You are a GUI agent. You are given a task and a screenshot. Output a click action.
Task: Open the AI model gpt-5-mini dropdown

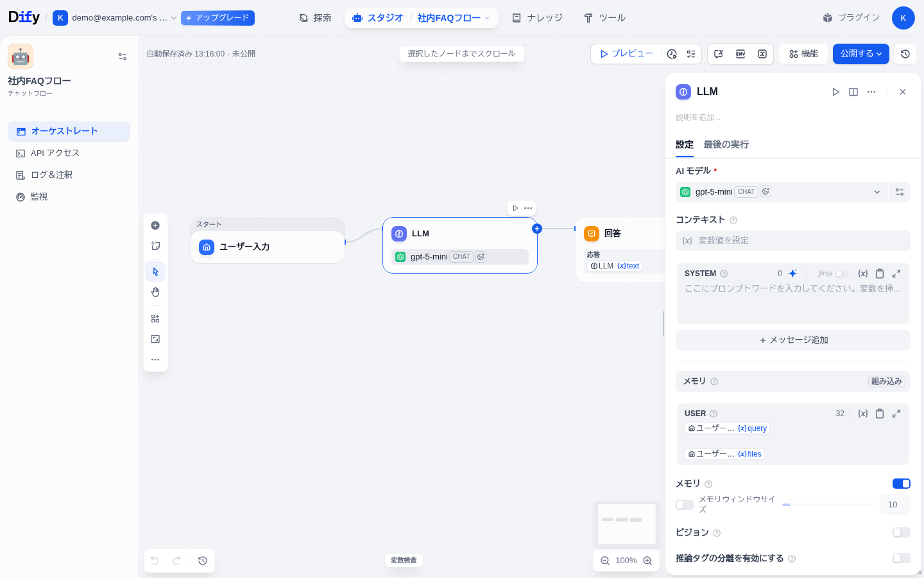click(x=782, y=192)
